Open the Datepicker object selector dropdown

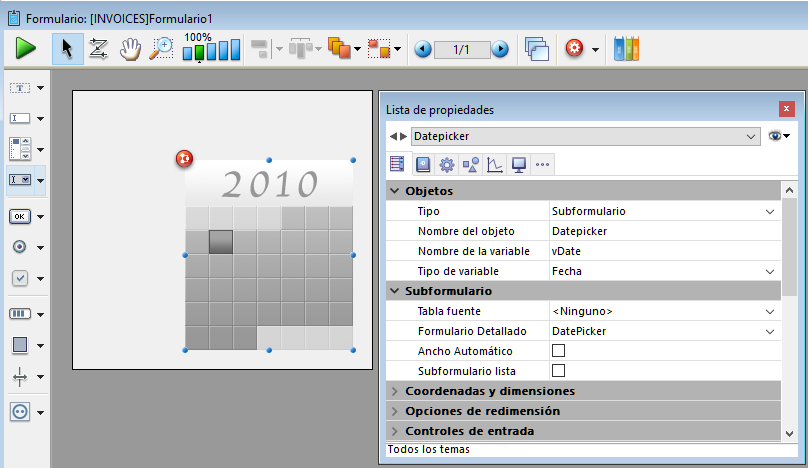click(x=752, y=135)
